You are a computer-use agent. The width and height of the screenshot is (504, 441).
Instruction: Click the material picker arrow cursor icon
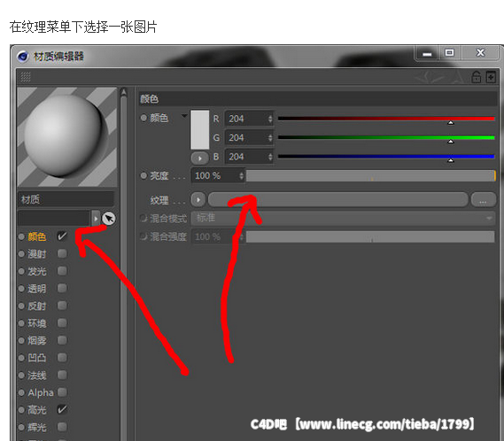click(x=109, y=219)
